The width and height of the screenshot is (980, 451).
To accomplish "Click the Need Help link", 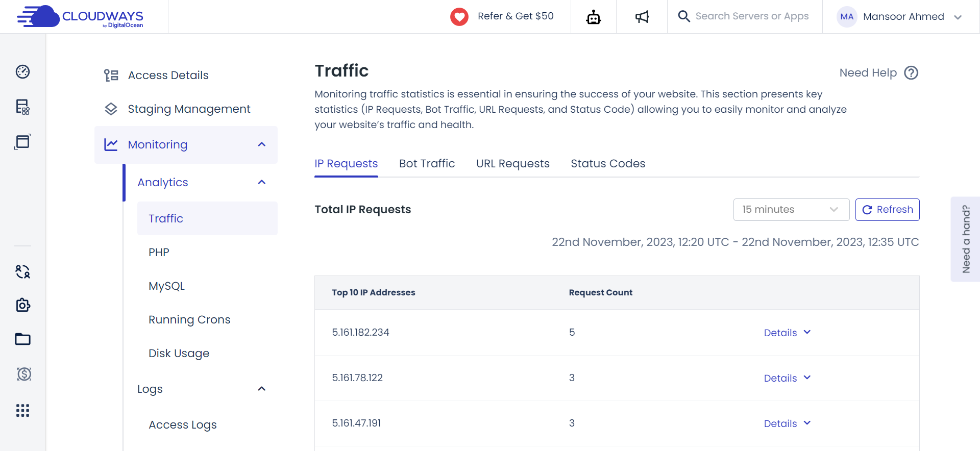I will click(x=868, y=73).
